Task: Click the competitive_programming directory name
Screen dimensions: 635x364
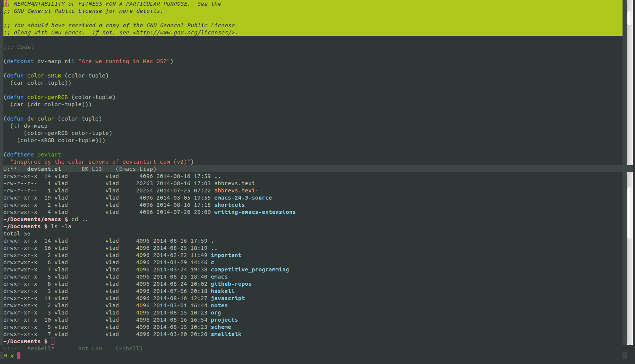Action: pyautogui.click(x=250, y=270)
